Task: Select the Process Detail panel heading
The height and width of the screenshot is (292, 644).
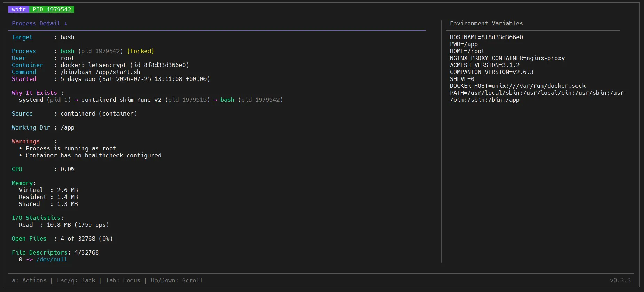Action: point(36,23)
